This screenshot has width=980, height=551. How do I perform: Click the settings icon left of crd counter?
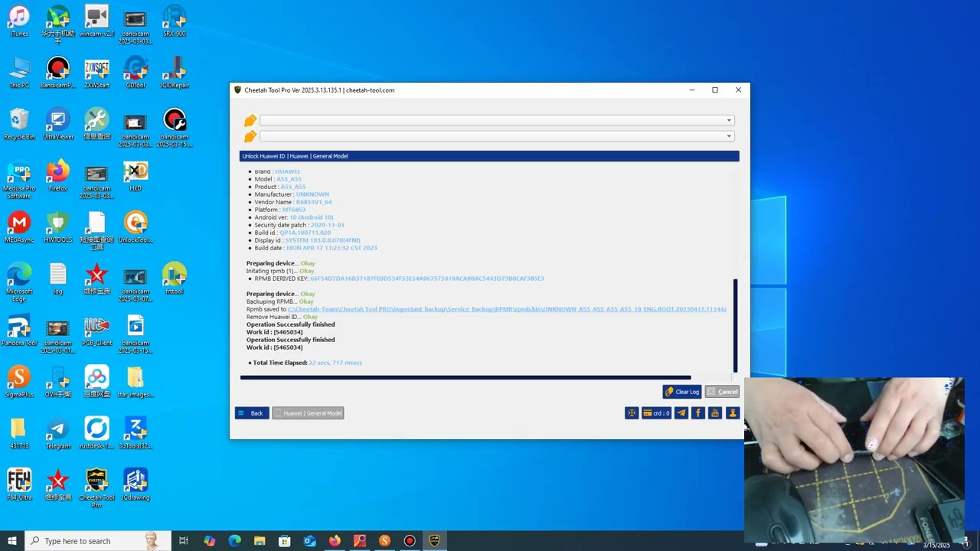[x=632, y=413]
